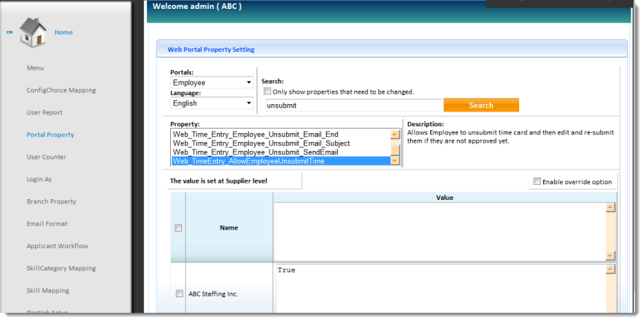Open the Portals dropdown showing Employee
The width and height of the screenshot is (644, 321).
212,82
